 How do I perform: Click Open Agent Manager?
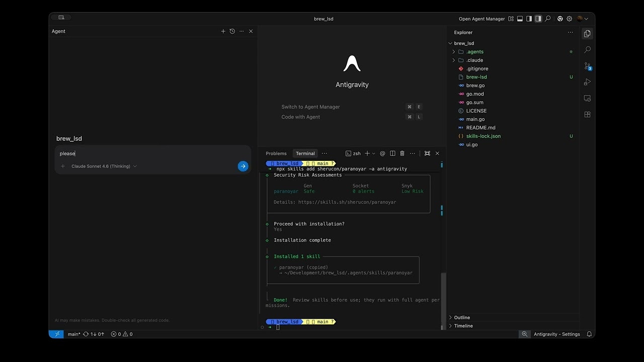[x=481, y=19]
